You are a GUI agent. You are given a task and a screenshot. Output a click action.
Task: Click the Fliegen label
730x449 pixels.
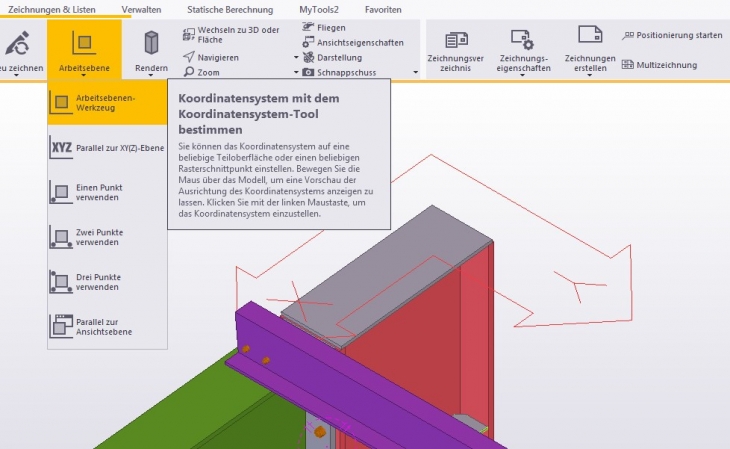click(x=331, y=27)
